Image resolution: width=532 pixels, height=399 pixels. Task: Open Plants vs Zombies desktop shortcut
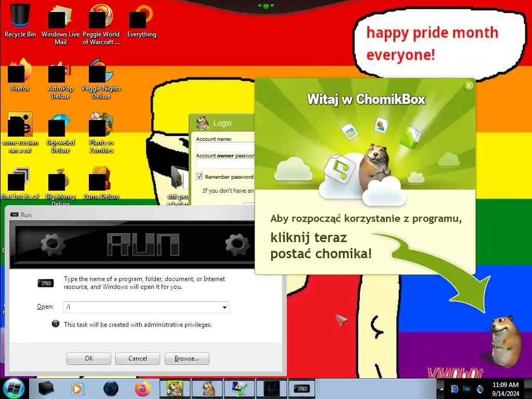point(101,132)
